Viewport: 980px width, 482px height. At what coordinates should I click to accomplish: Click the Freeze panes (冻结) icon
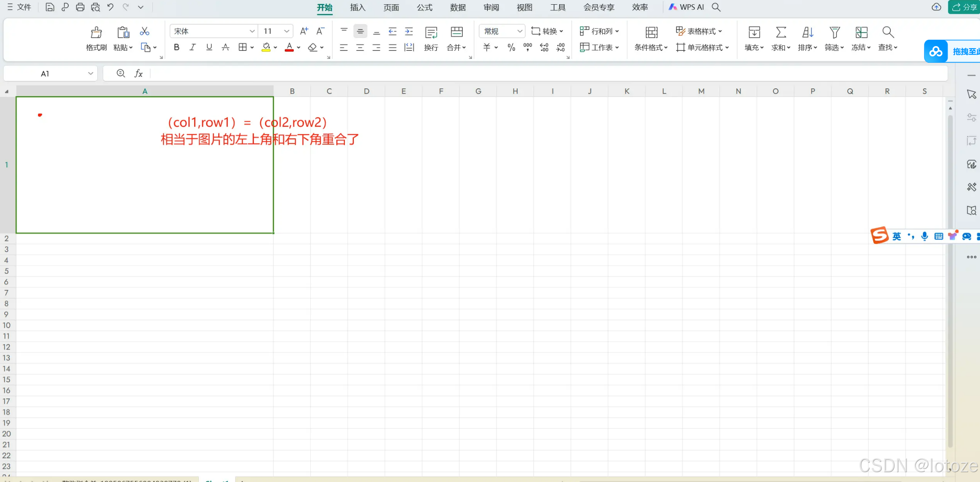pyautogui.click(x=861, y=32)
